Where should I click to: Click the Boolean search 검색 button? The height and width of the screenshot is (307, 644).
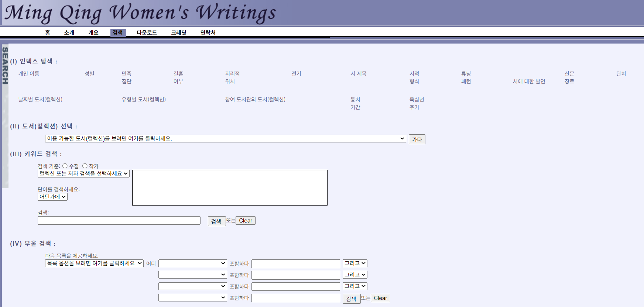(351, 299)
